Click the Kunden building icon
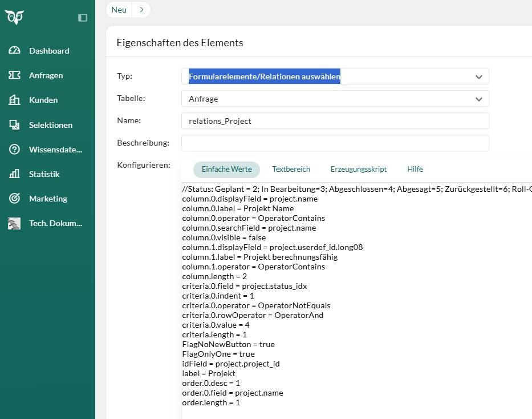 point(14,100)
